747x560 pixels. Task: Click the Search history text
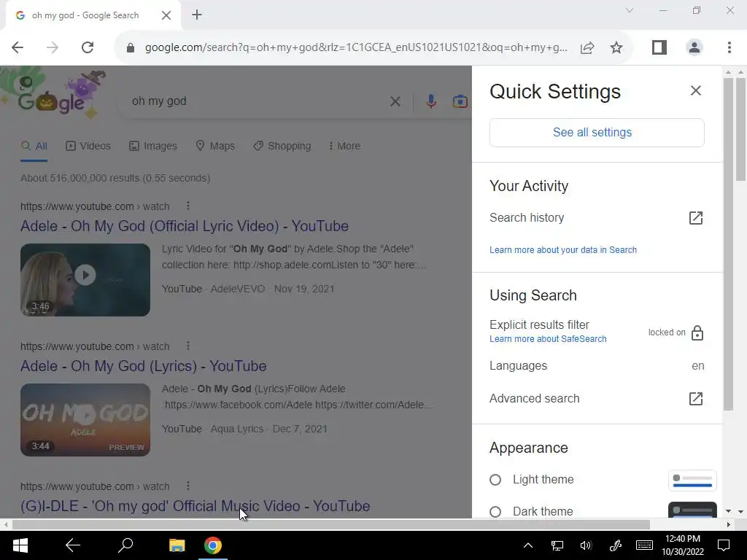click(527, 217)
